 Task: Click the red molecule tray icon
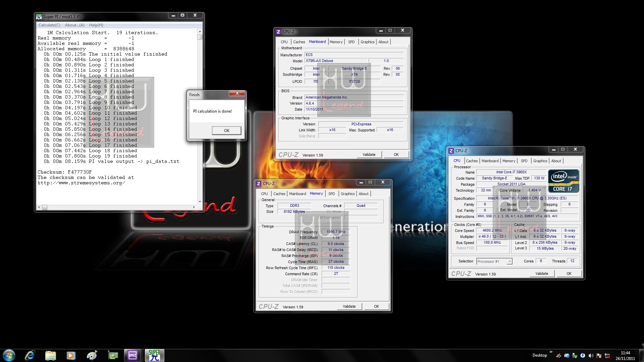coord(558,356)
